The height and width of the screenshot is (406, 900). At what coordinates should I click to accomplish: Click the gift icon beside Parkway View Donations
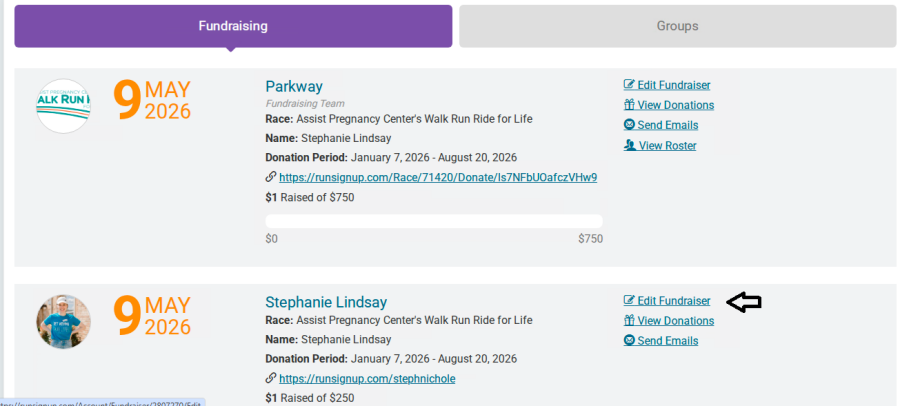coord(629,105)
